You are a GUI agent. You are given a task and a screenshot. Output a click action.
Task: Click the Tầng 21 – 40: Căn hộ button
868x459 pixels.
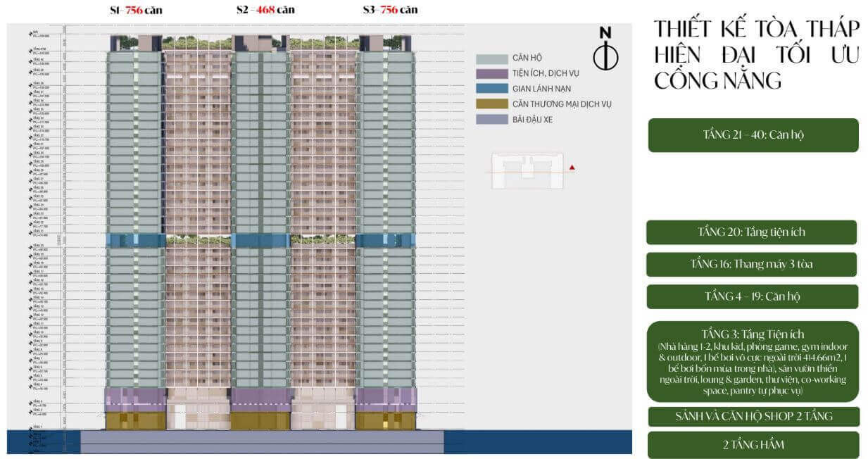tap(753, 135)
